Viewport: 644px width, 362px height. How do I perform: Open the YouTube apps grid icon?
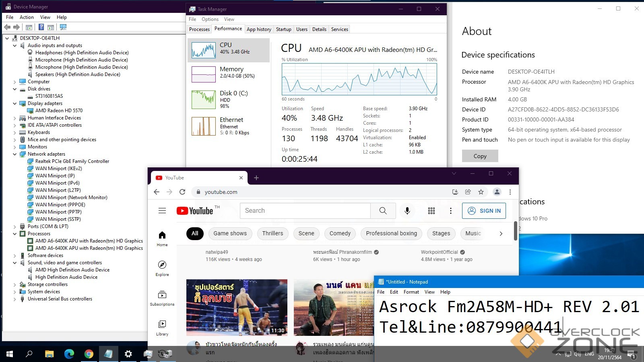tap(431, 211)
